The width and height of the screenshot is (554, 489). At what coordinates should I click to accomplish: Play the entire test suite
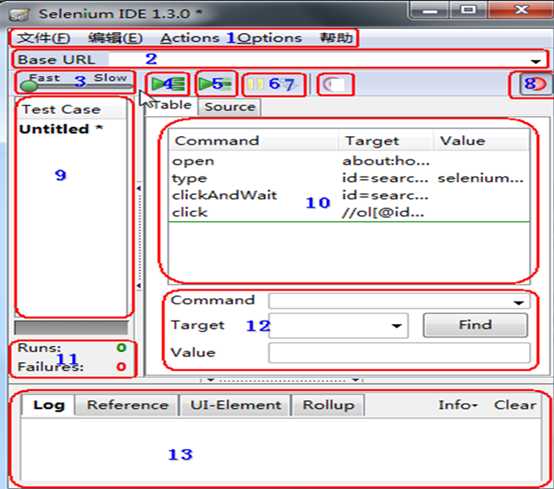point(167,84)
